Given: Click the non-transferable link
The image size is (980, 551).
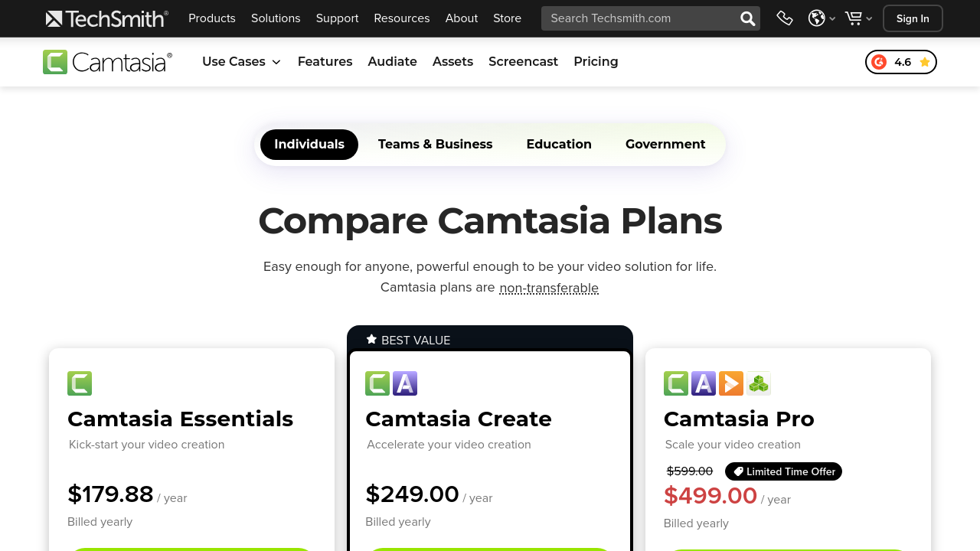Looking at the screenshot, I should pos(549,288).
